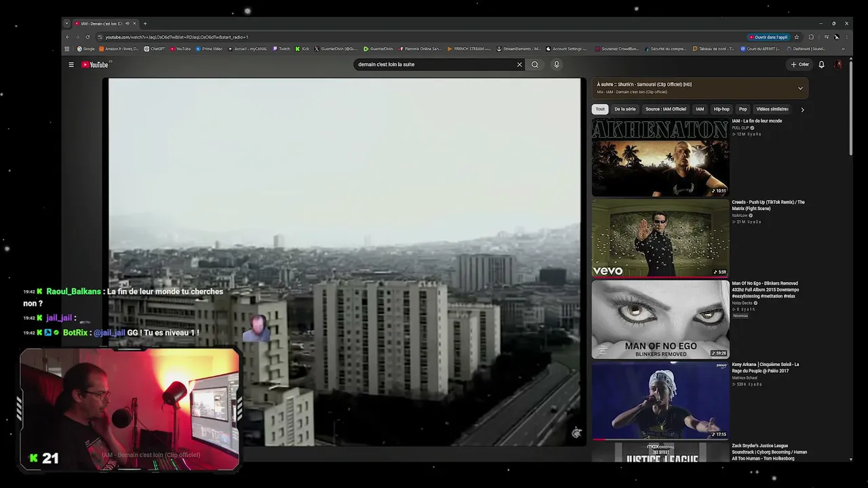This screenshot has width=868, height=488.
Task: Click the YouTube page vertical scrollbar
Action: click(x=850, y=108)
